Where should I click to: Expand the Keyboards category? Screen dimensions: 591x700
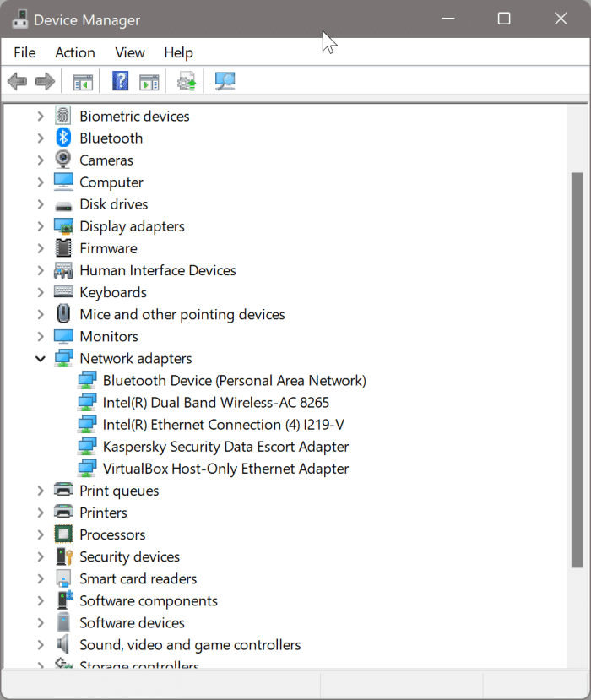point(41,292)
